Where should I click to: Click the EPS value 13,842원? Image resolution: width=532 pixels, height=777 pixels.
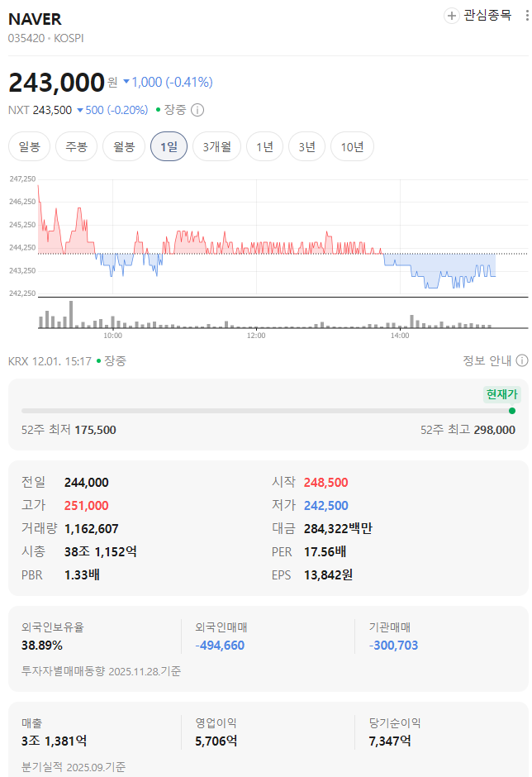(x=328, y=574)
